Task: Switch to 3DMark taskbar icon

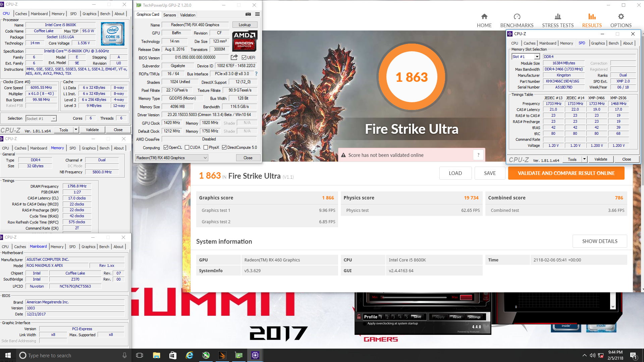Action: (x=222, y=355)
